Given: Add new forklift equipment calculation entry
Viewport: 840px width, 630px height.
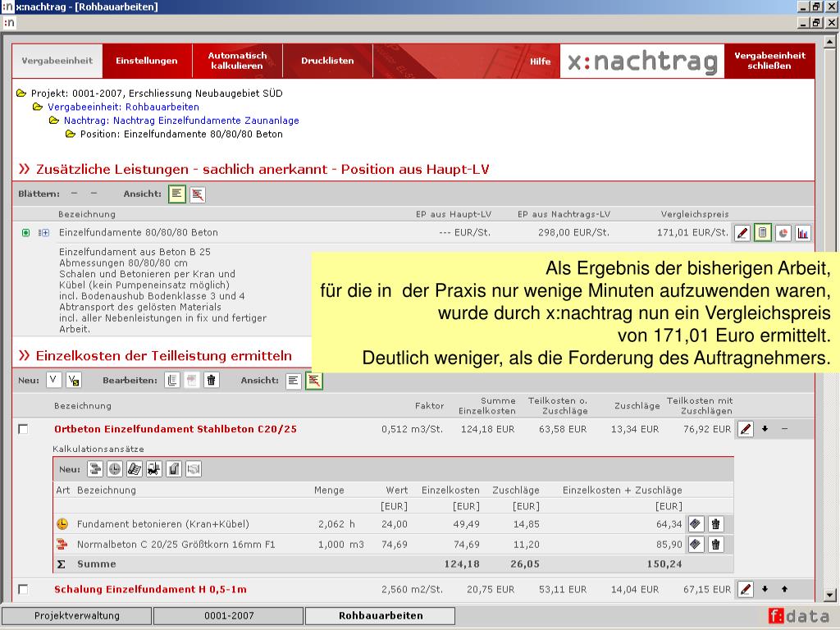Looking at the screenshot, I should [x=153, y=469].
